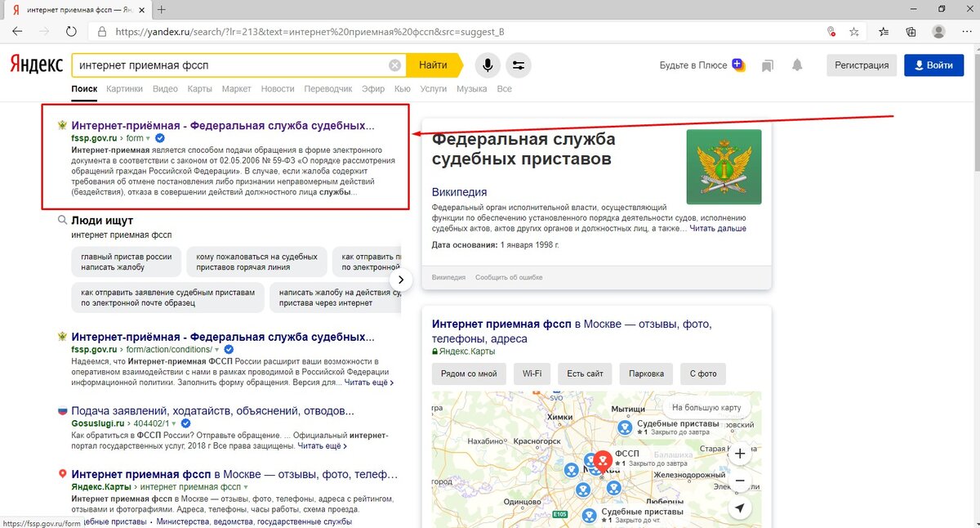Locate me with map arrow icon
Image resolution: width=980 pixels, height=528 pixels.
click(739, 508)
